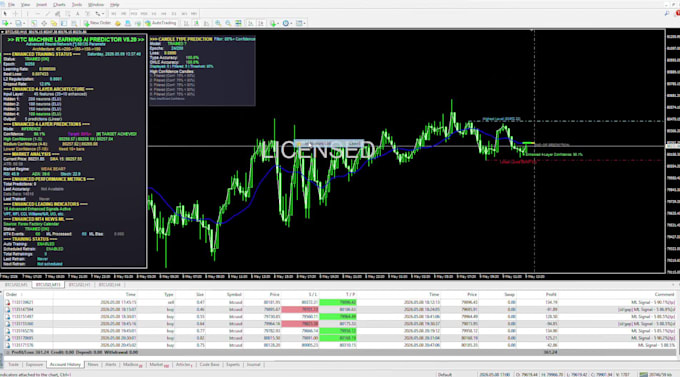The width and height of the screenshot is (680, 377).
Task: Open the periods dropdown arrow
Action: [291, 23]
